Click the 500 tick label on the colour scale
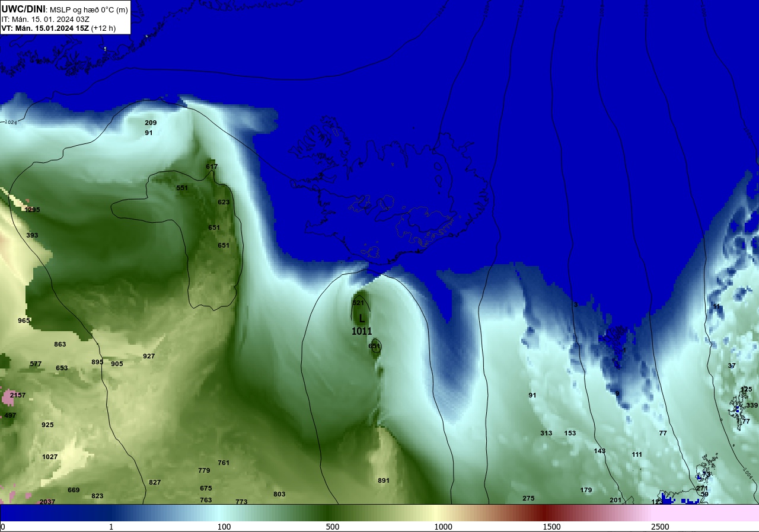The width and height of the screenshot is (759, 532). point(333,527)
